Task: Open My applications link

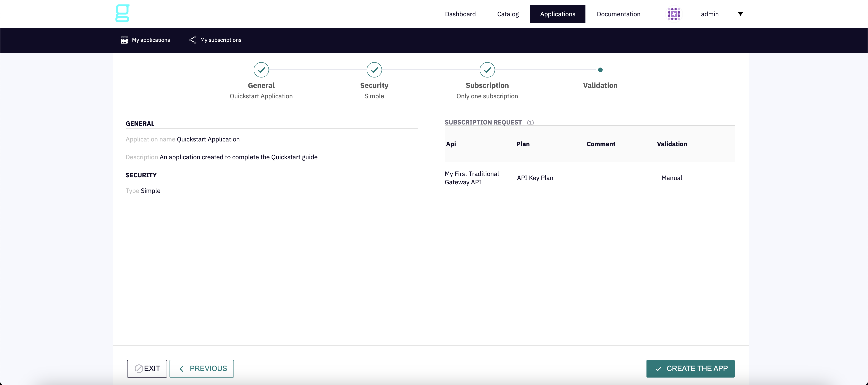Action: click(151, 40)
